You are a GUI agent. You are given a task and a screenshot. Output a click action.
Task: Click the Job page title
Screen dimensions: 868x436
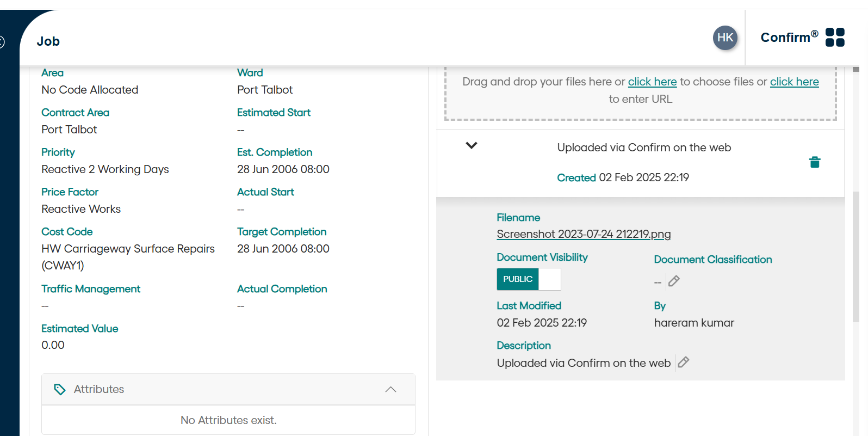pyautogui.click(x=48, y=41)
